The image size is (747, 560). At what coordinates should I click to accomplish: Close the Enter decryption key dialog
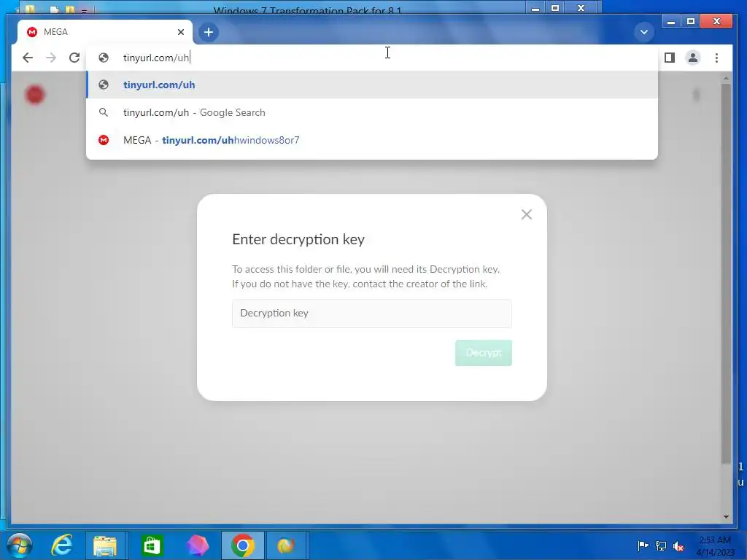click(527, 214)
